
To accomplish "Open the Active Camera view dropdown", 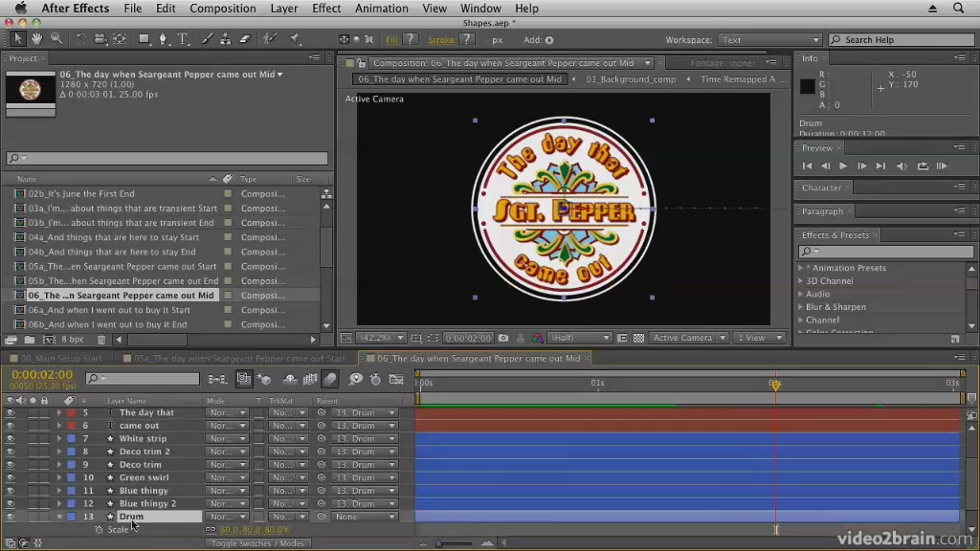I will pos(687,338).
